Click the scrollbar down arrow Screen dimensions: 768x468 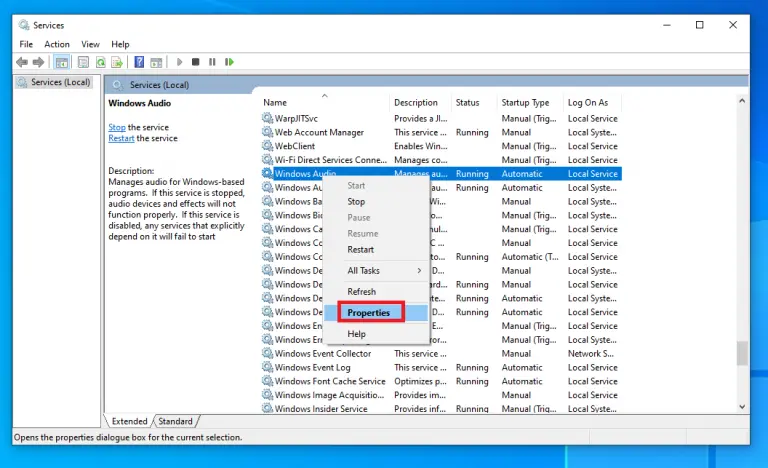(x=742, y=407)
